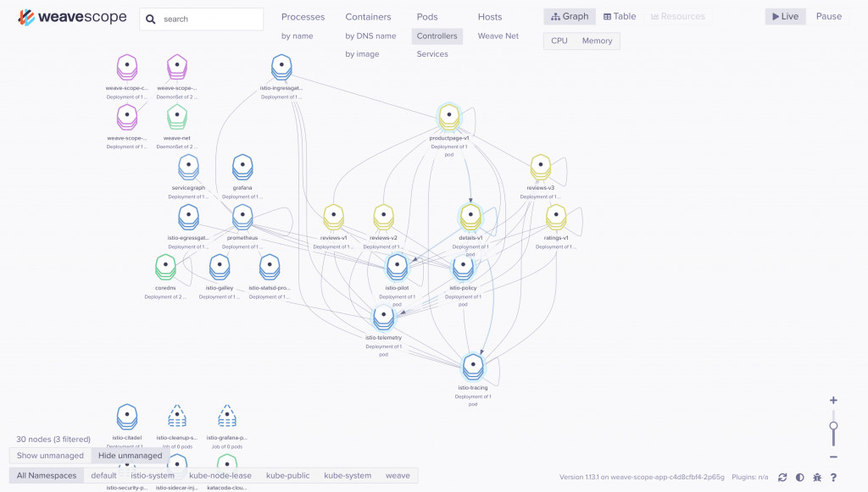Screen dimensions: 868x492
Task: Select the weave-net DaemonSet node
Action: click(x=177, y=118)
